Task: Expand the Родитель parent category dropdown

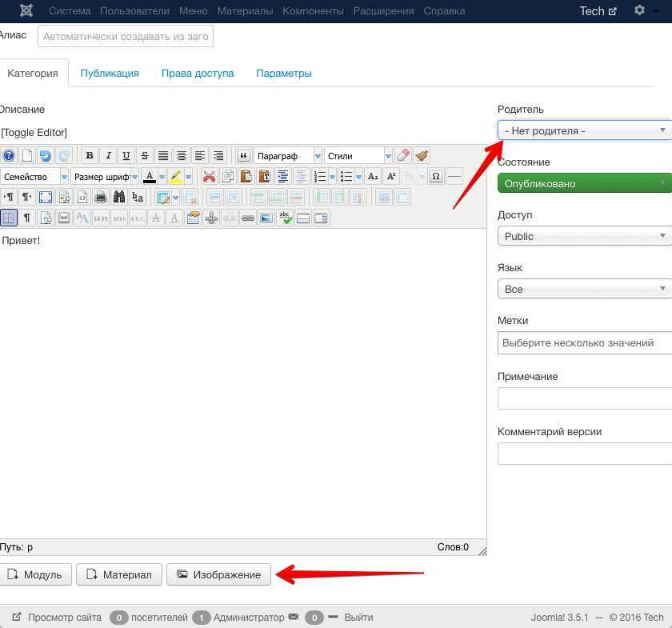Action: [584, 130]
